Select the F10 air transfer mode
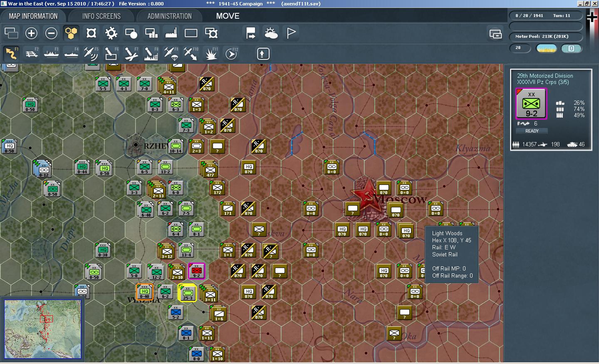The width and height of the screenshot is (599, 364). point(191,54)
